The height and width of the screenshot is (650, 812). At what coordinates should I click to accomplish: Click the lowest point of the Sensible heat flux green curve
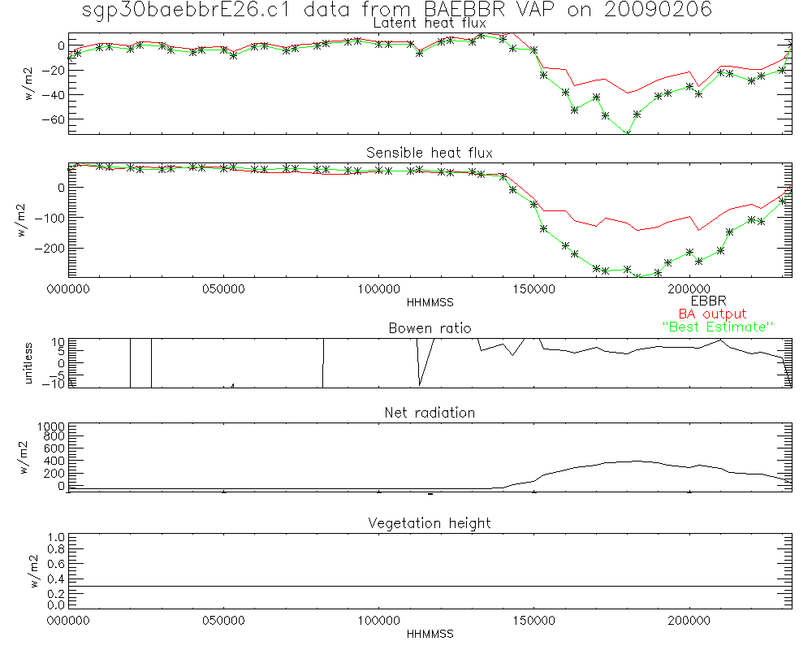(x=638, y=277)
